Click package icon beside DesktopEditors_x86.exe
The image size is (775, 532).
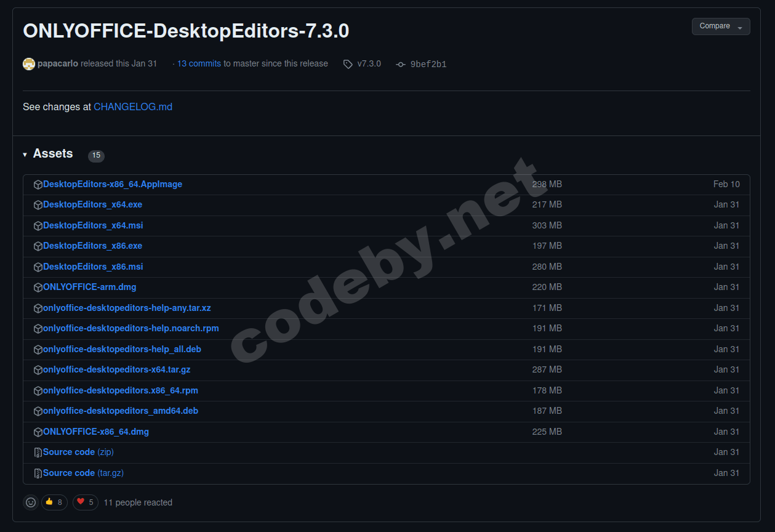38,246
